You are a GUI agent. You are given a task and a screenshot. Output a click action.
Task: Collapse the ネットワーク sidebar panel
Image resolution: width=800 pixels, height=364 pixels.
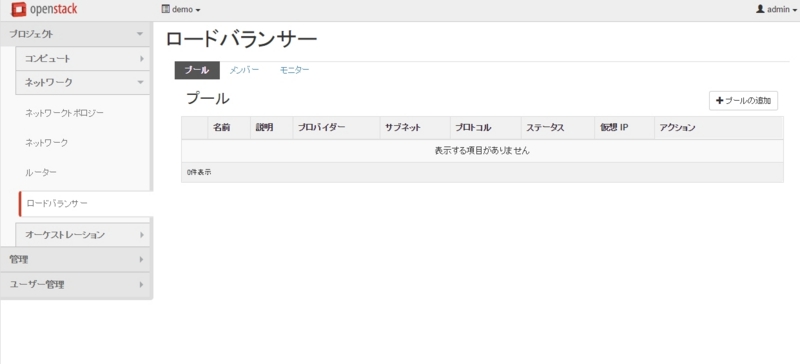[x=83, y=82]
